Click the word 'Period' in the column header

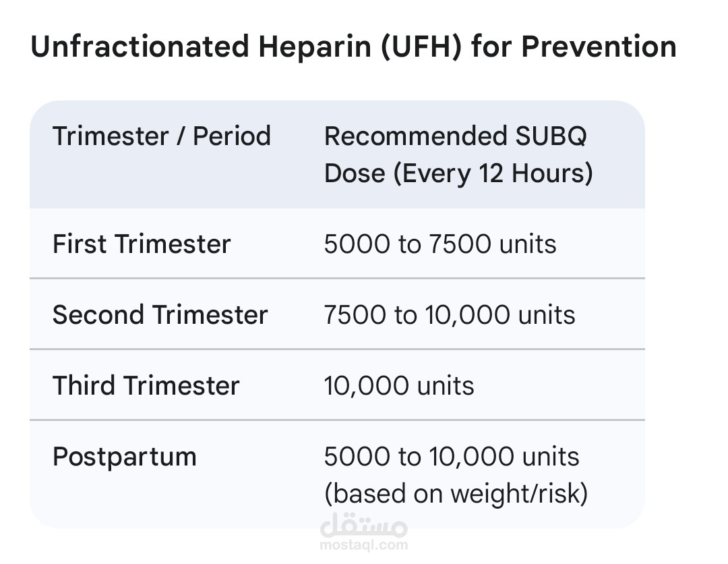click(x=232, y=136)
